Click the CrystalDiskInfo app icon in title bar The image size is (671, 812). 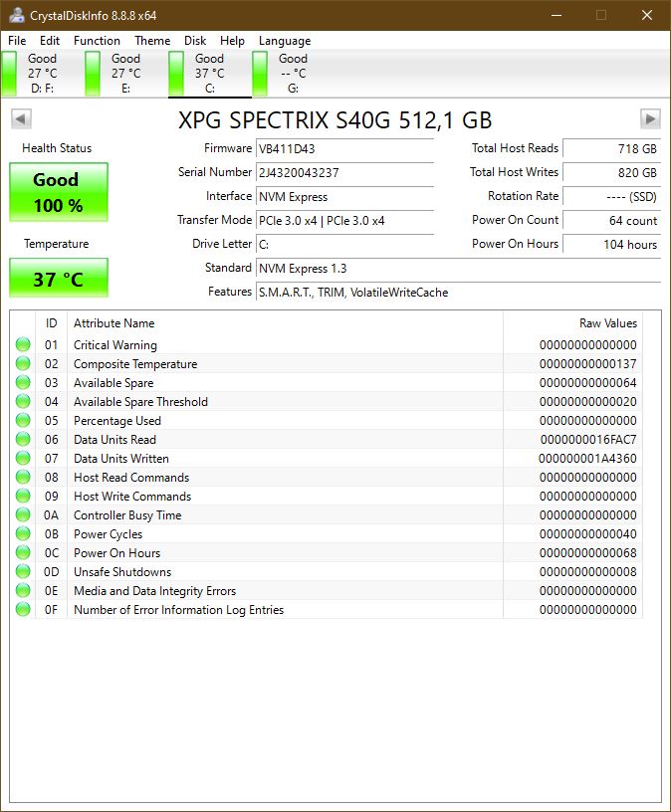pos(17,15)
